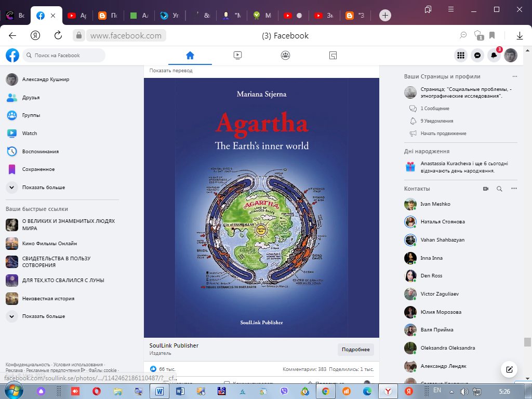Open birthdays gift item Anastassia Kuracheva
The height and width of the screenshot is (399, 532).
click(x=460, y=167)
